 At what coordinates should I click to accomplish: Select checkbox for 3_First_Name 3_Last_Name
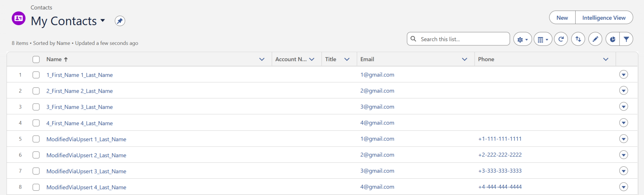point(36,107)
